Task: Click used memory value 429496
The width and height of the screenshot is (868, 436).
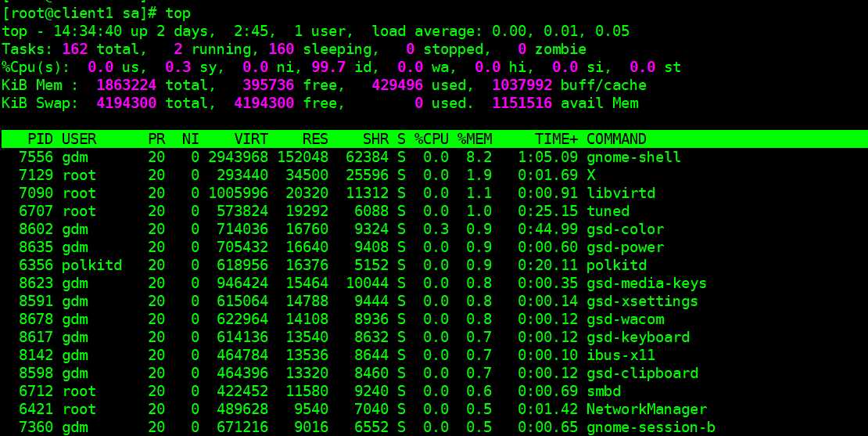Action: click(x=397, y=85)
